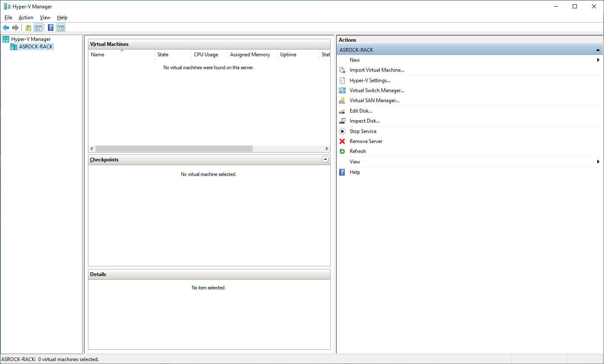
Task: Click the horizontal scrollbar right arrow
Action: pyautogui.click(x=327, y=149)
